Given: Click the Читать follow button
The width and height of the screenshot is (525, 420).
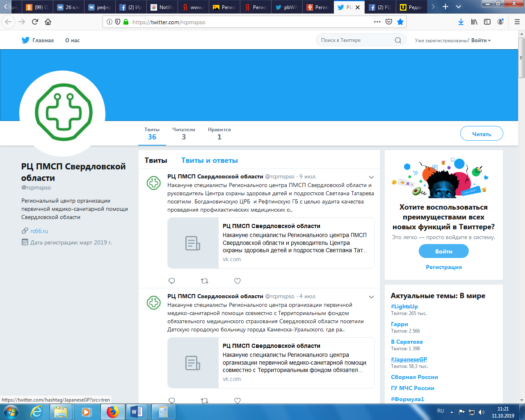Looking at the screenshot, I should coord(482,134).
